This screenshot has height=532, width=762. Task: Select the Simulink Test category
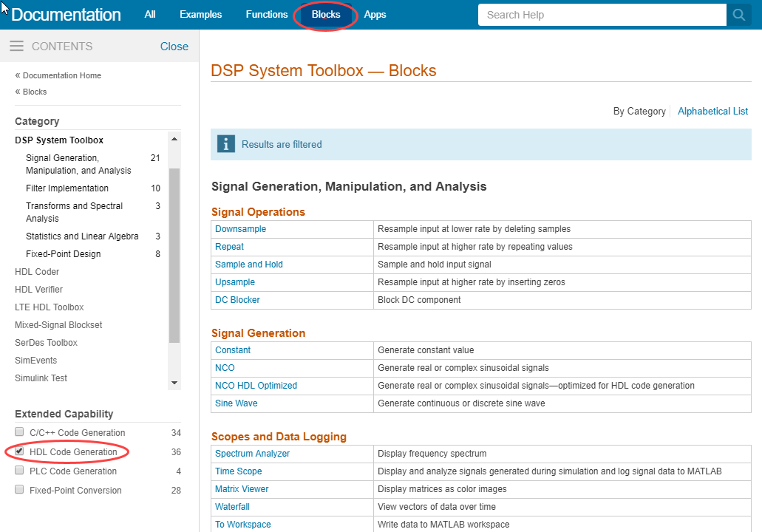pyautogui.click(x=41, y=378)
